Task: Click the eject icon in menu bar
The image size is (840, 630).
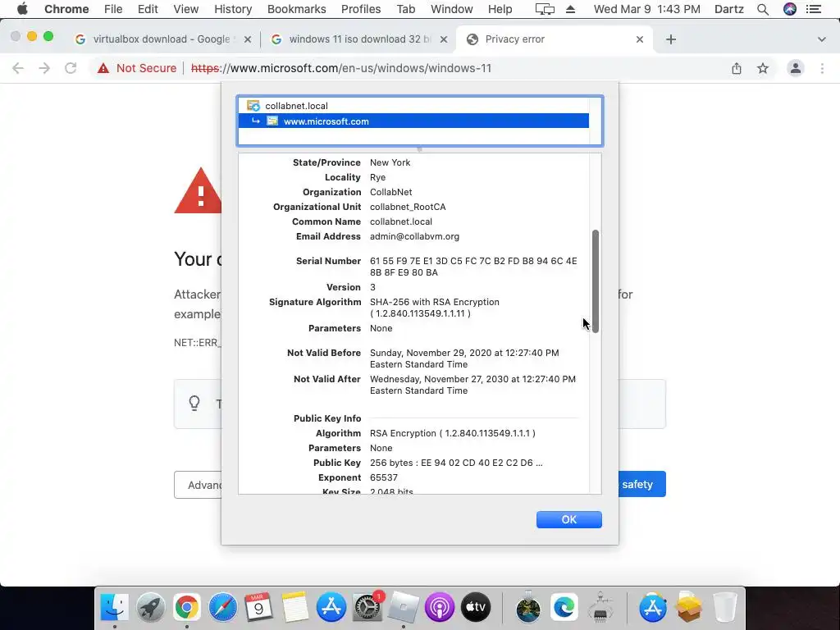Action: point(571,9)
